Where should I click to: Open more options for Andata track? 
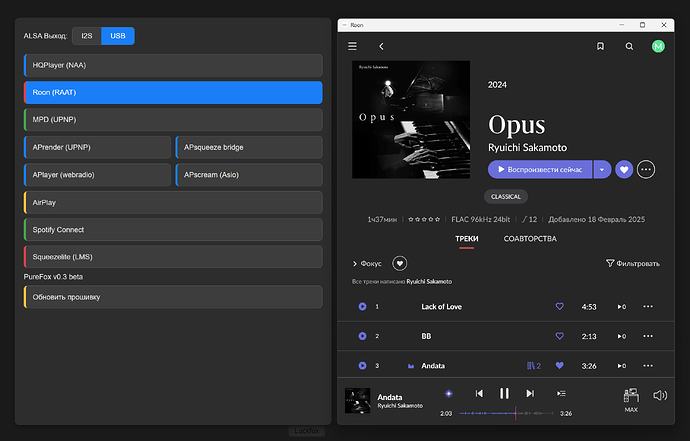coord(648,365)
